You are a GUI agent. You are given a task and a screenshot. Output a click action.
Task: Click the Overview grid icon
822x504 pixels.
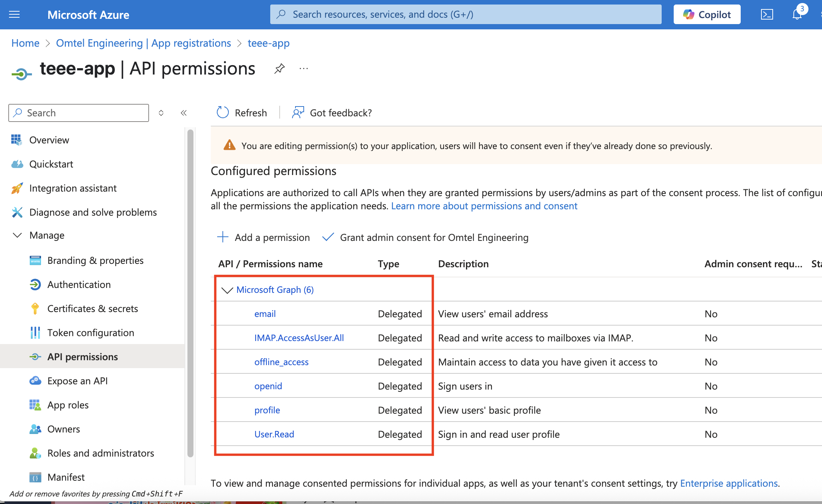17,140
